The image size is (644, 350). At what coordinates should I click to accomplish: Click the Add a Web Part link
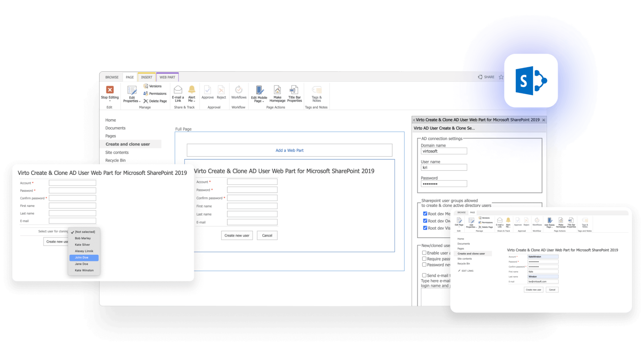(289, 150)
